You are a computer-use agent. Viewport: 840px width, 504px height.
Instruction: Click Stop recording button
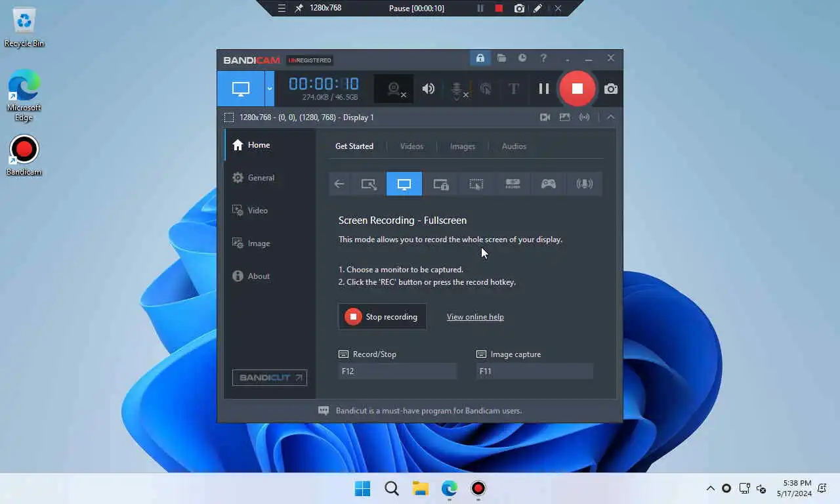click(x=383, y=317)
